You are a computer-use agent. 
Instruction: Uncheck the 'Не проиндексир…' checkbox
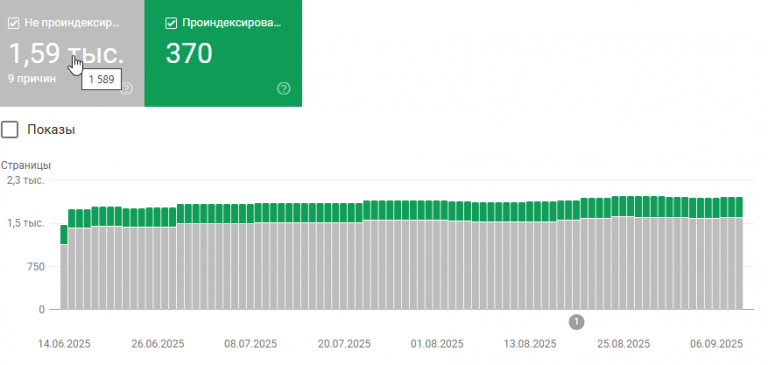point(14,23)
